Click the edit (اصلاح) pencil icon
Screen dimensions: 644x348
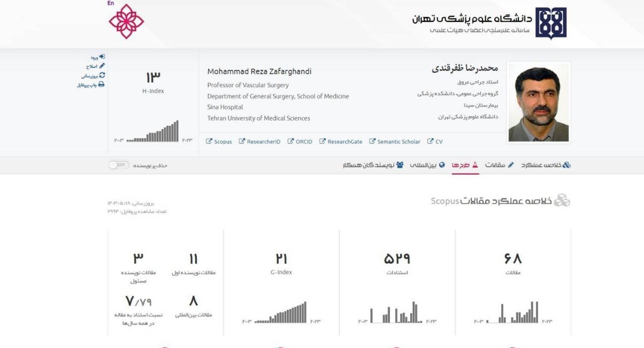[102, 66]
